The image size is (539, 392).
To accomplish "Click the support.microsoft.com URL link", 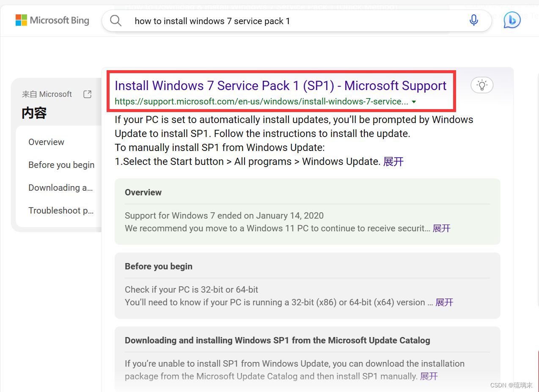I will [259, 101].
